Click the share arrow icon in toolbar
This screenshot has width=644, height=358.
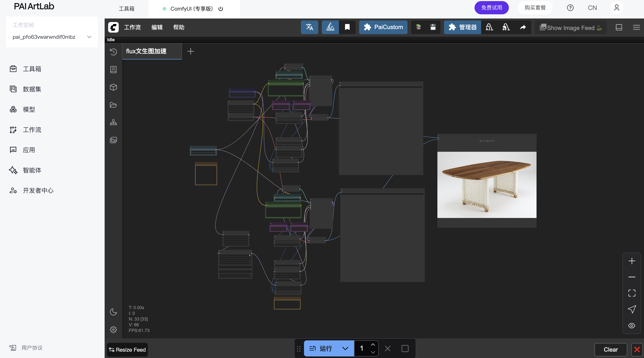coord(523,27)
